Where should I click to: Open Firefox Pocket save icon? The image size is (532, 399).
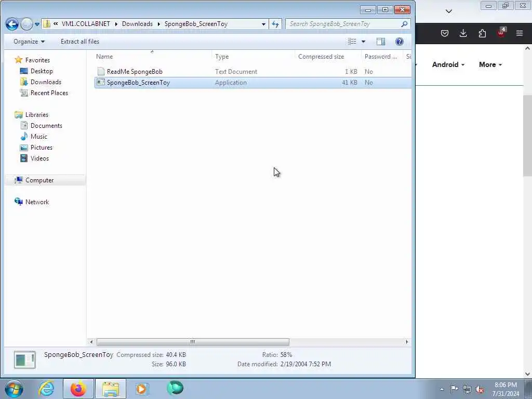(x=445, y=33)
